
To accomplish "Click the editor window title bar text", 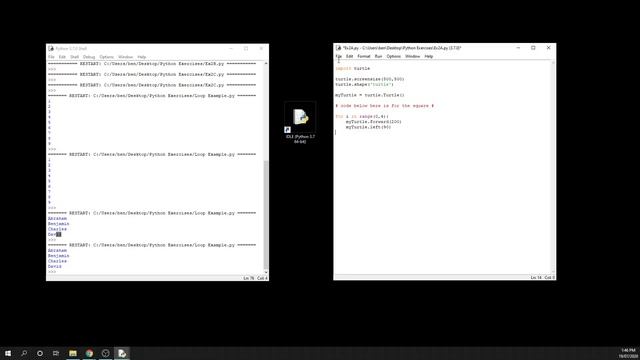I will 402,48.
